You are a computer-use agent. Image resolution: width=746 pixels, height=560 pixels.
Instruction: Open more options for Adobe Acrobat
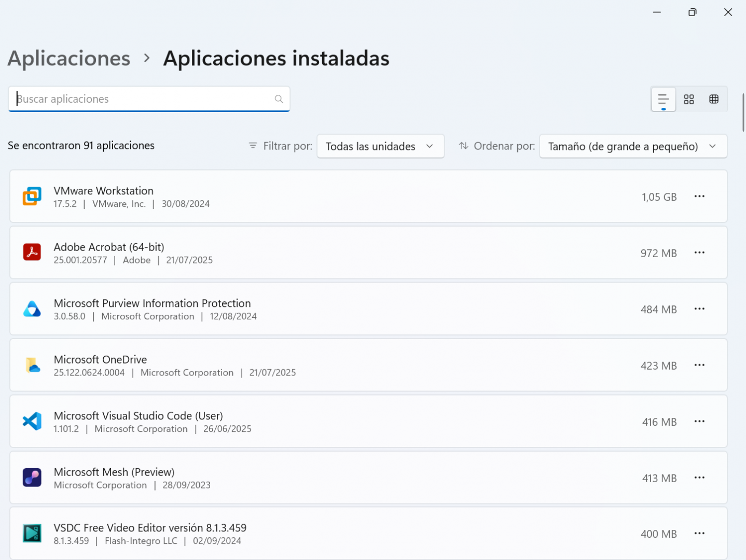coord(699,252)
